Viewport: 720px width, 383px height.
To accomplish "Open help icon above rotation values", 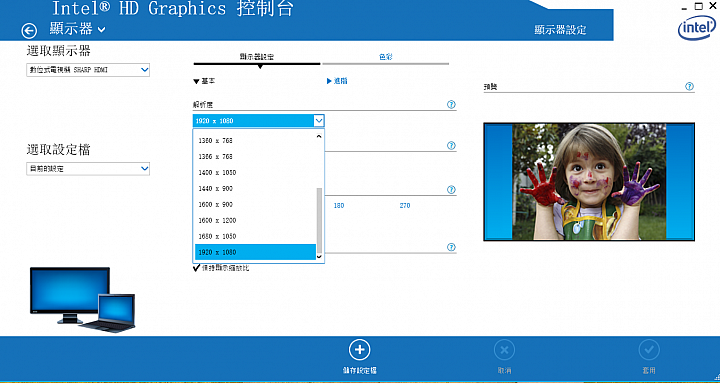I will 451,190.
